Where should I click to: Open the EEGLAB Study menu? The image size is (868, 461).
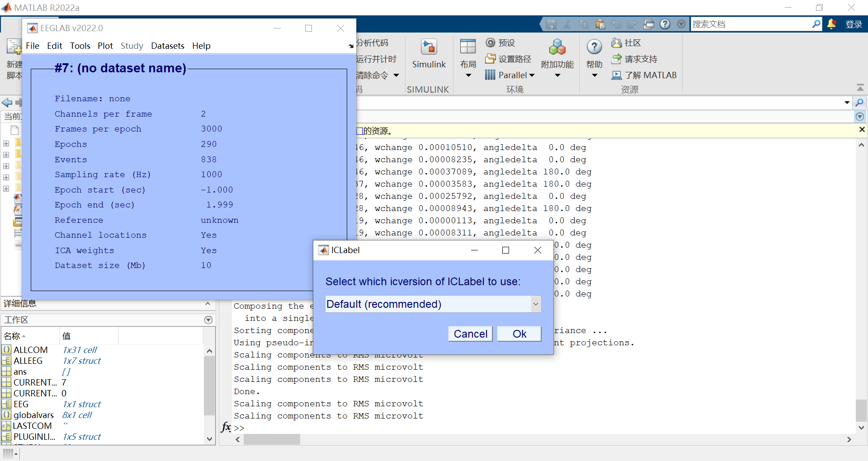[132, 46]
